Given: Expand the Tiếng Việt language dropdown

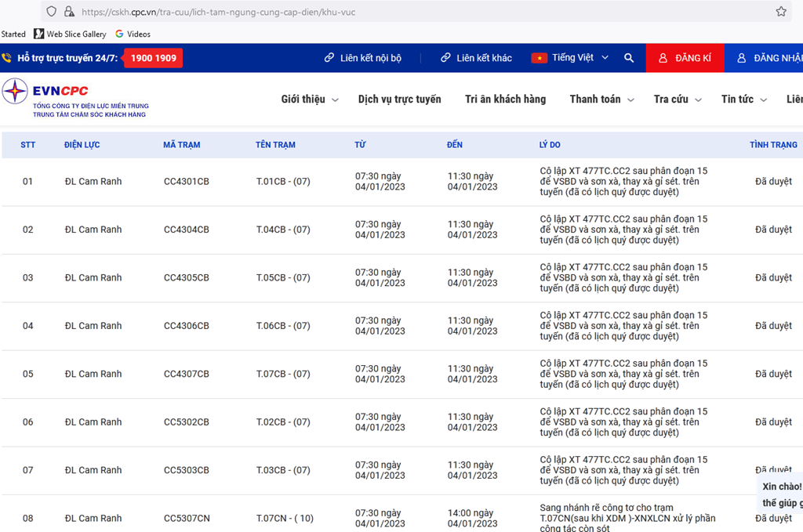Looking at the screenshot, I should pyautogui.click(x=580, y=58).
